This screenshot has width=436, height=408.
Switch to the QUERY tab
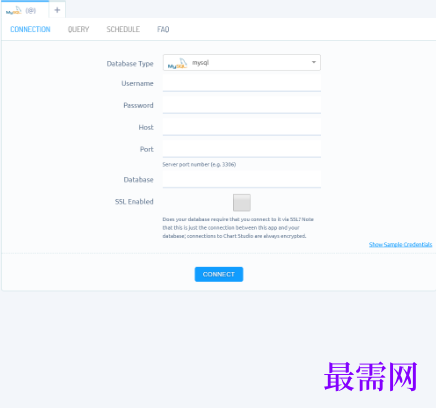[78, 29]
